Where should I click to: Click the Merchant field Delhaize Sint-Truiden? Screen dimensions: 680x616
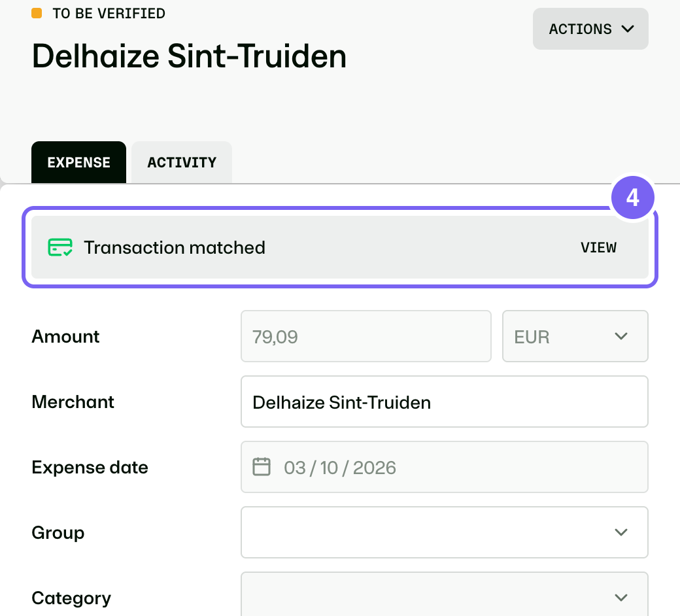[x=445, y=402]
